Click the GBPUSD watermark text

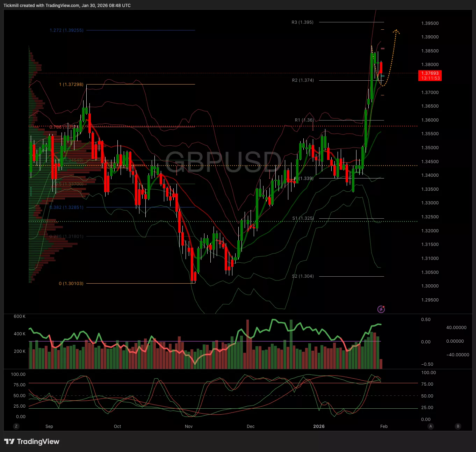click(x=223, y=162)
